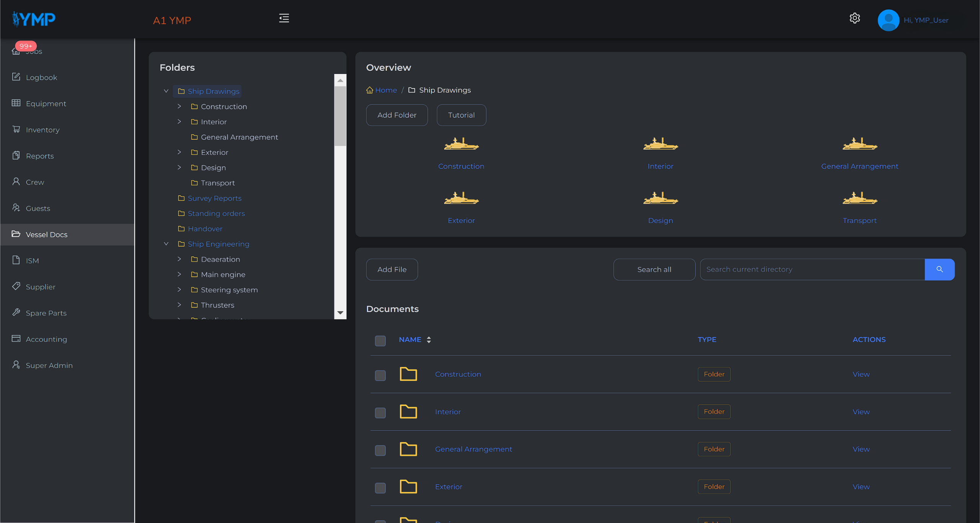
Task: Click the Add Folder button
Action: [397, 115]
